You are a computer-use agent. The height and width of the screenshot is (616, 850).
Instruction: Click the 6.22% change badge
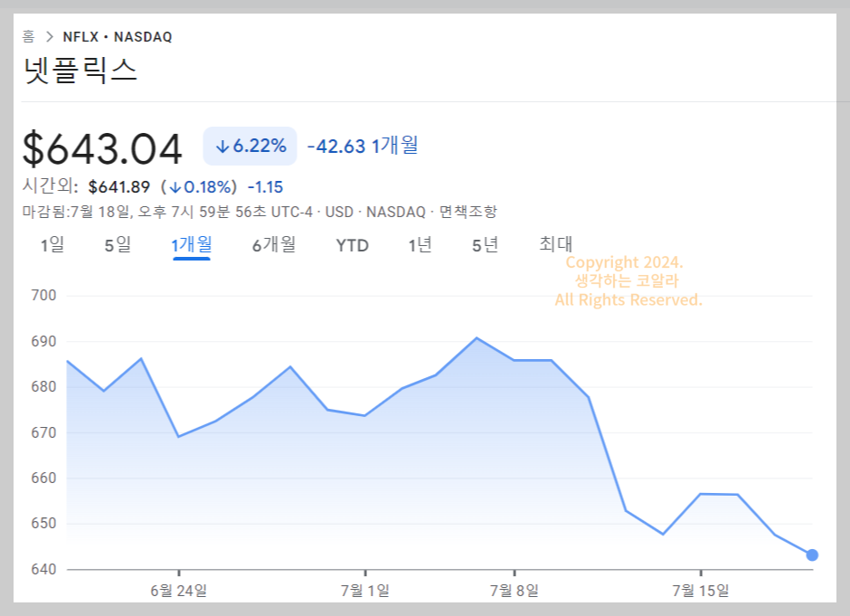250,146
